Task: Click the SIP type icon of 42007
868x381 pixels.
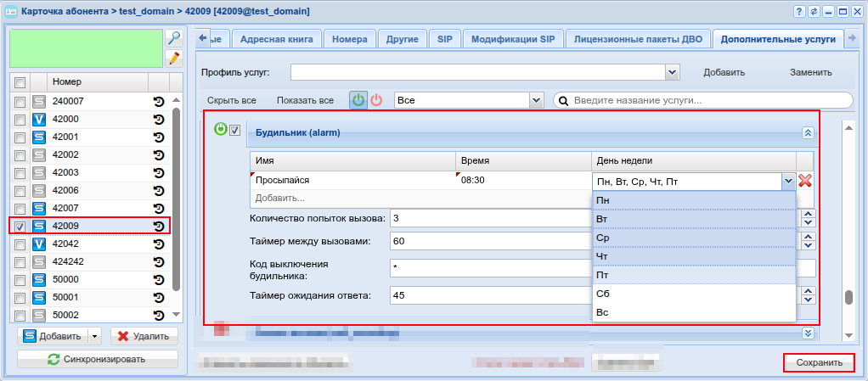Action: 39,209
